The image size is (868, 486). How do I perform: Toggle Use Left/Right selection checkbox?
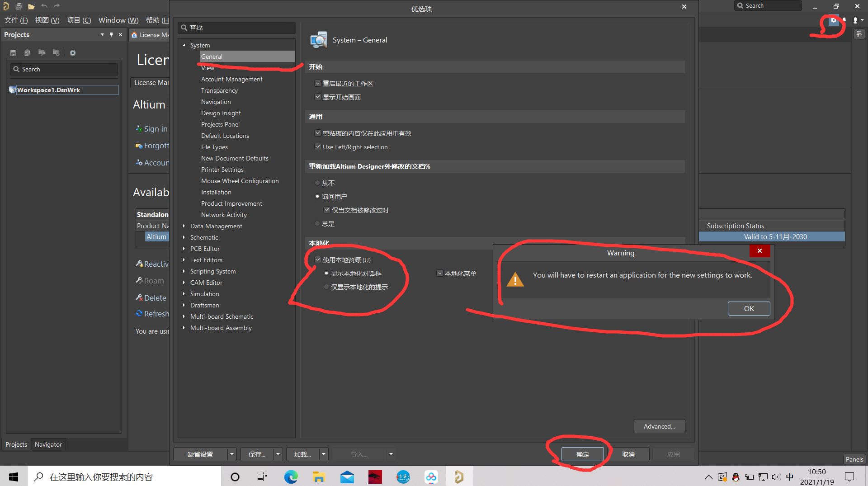(317, 146)
